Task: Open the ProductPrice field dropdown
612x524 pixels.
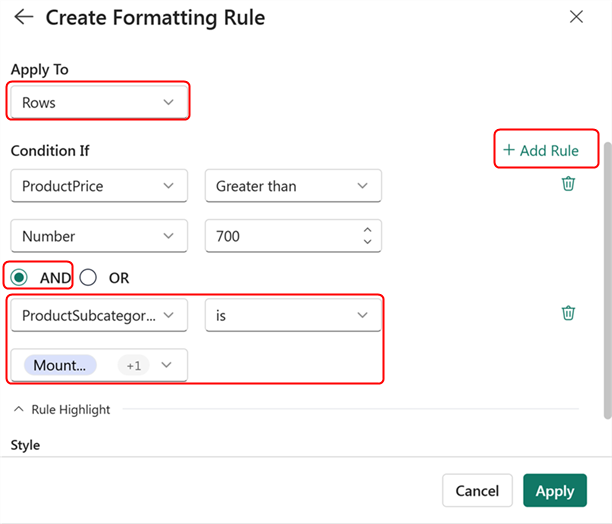Action: pyautogui.click(x=99, y=186)
